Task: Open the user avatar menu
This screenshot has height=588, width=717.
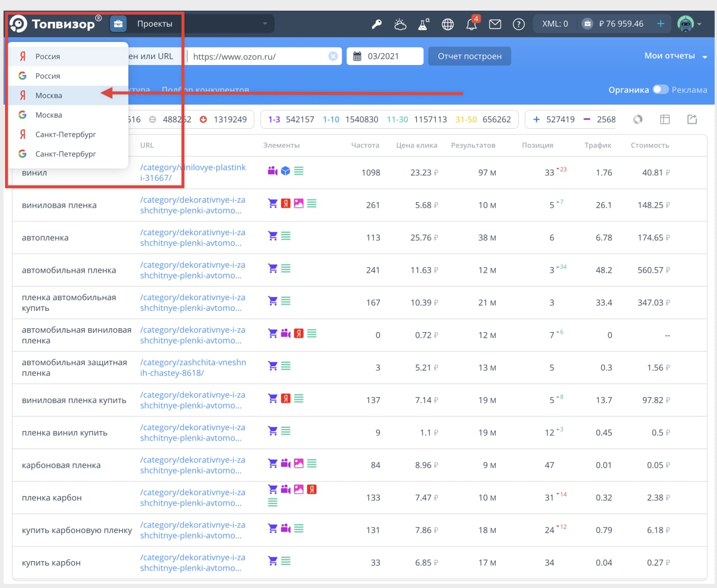Action: [x=689, y=24]
